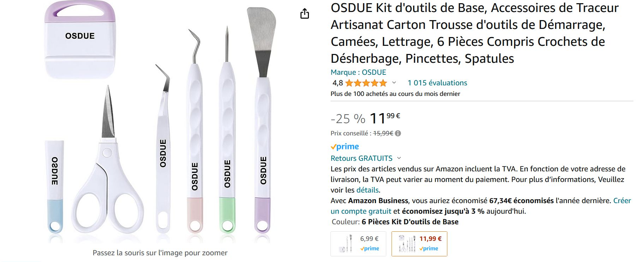The image size is (644, 262).
Task: Follow the détails link about TVA
Action: (x=367, y=190)
